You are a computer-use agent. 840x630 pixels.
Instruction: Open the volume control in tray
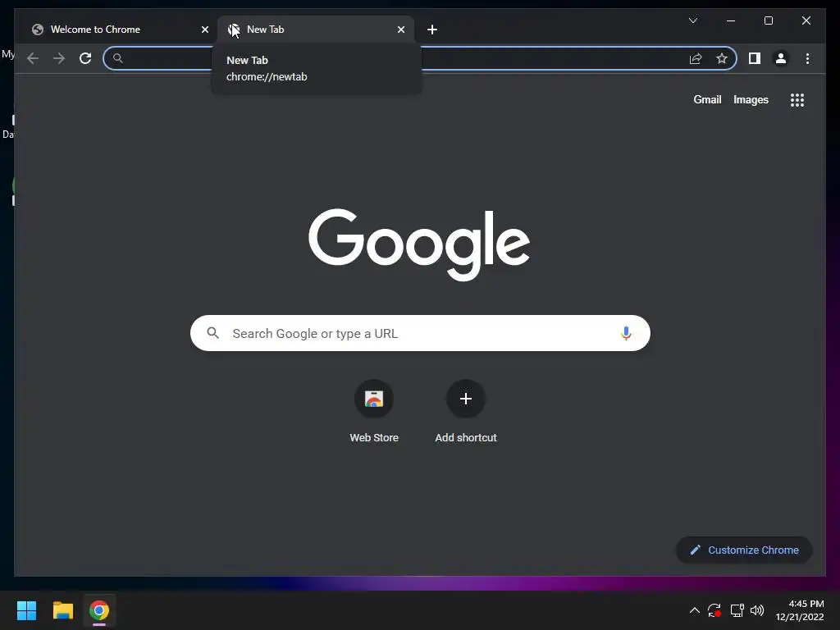tap(757, 610)
